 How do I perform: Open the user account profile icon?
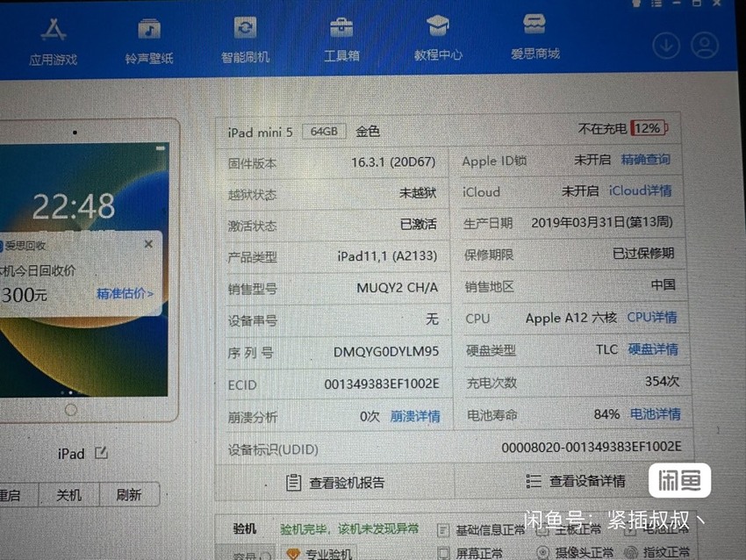coord(705,45)
